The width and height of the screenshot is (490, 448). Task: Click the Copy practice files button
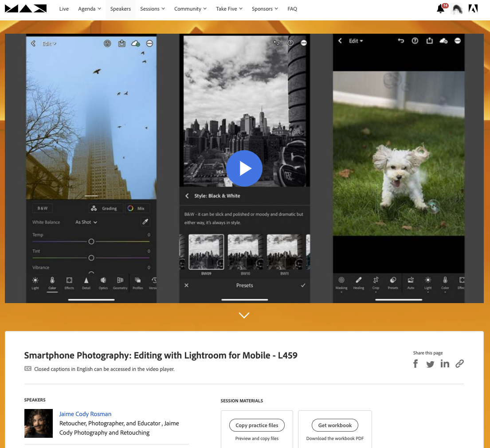coord(257,425)
